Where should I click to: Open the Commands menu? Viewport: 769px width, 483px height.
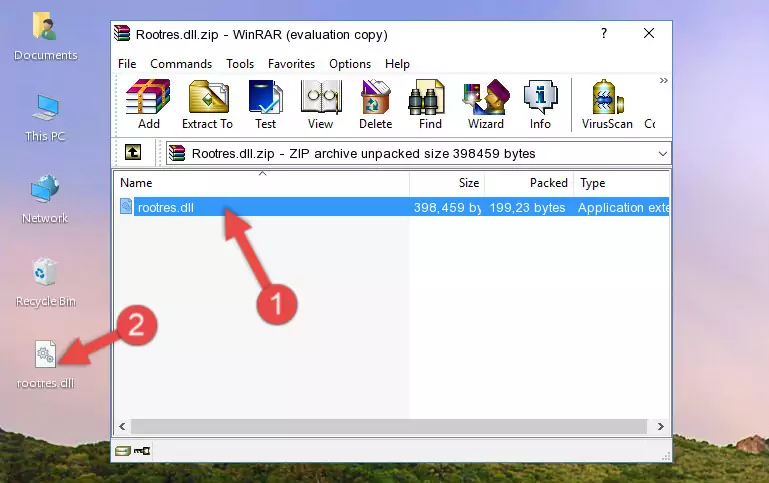click(181, 64)
